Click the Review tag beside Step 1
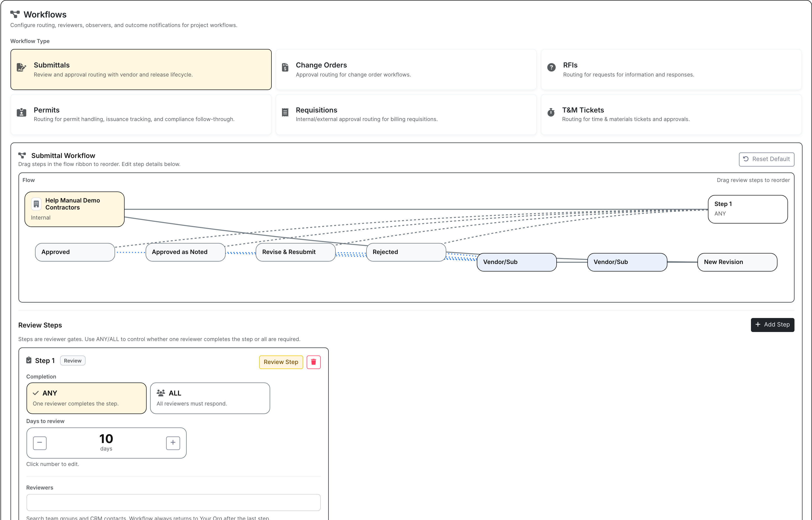This screenshot has width=812, height=520. point(73,360)
